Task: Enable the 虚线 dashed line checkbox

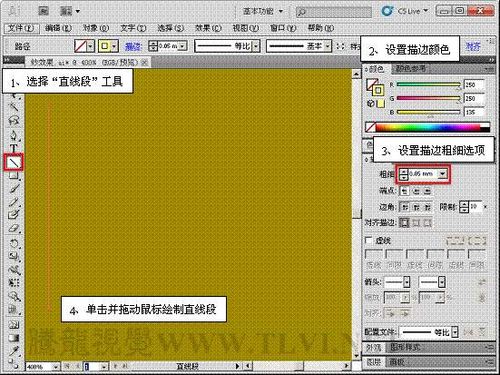Action: coord(368,240)
